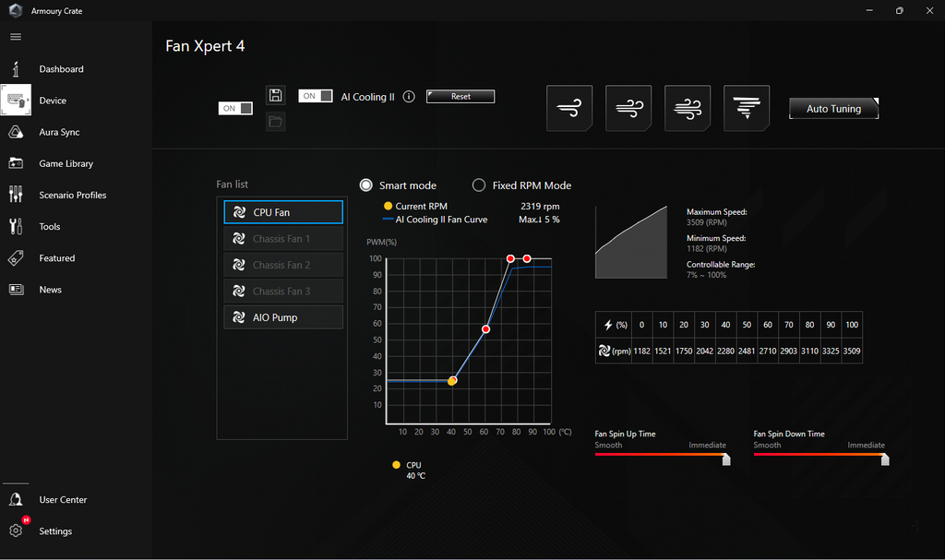This screenshot has height=560, width=945.
Task: Click the Scenario Profiles sliders icon
Action: pyautogui.click(x=16, y=194)
